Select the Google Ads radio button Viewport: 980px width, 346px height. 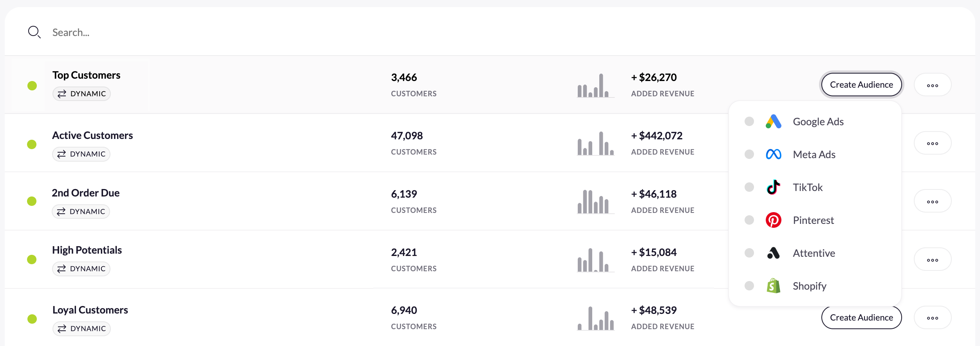749,122
